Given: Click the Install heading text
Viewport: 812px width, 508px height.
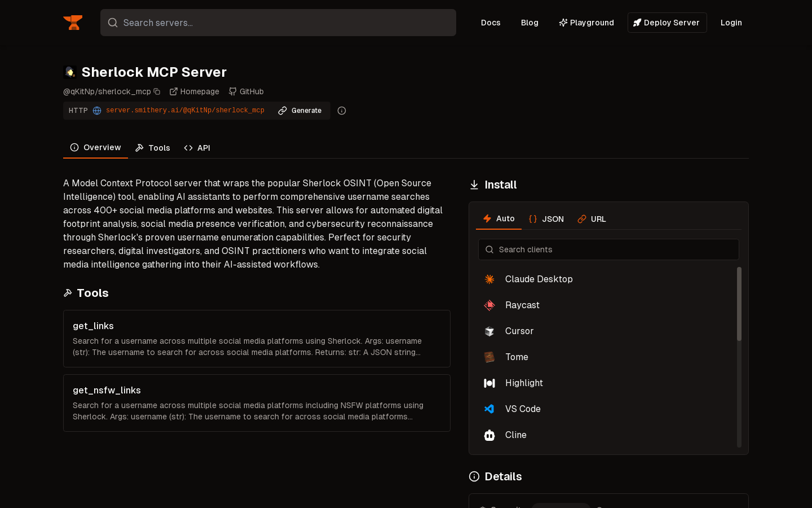Looking at the screenshot, I should tap(501, 185).
